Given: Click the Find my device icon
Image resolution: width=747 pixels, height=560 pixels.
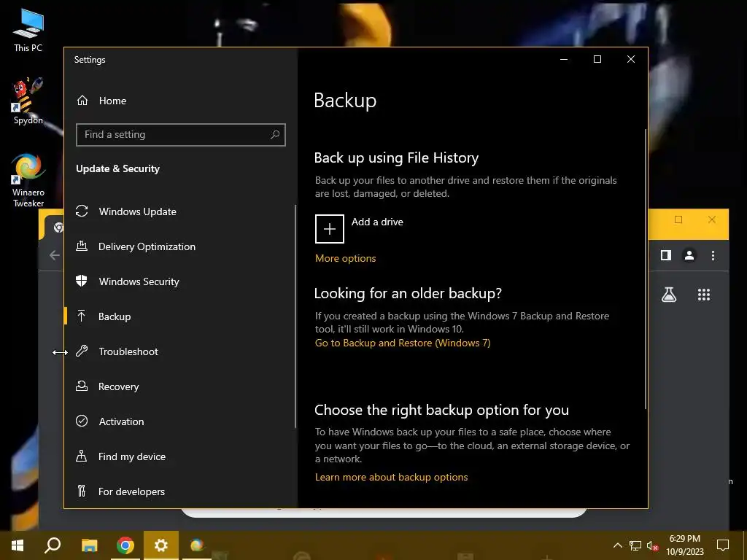Looking at the screenshot, I should point(82,456).
